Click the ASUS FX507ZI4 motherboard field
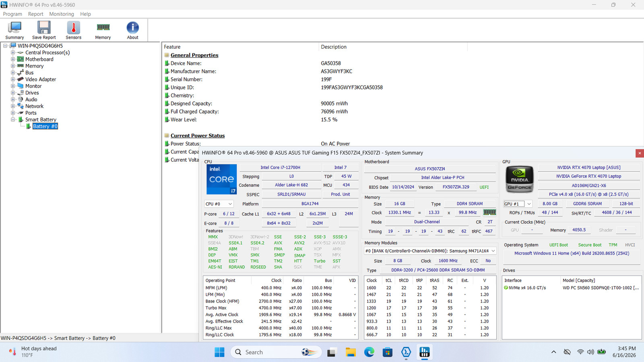The height and width of the screenshot is (362, 644). click(430, 169)
